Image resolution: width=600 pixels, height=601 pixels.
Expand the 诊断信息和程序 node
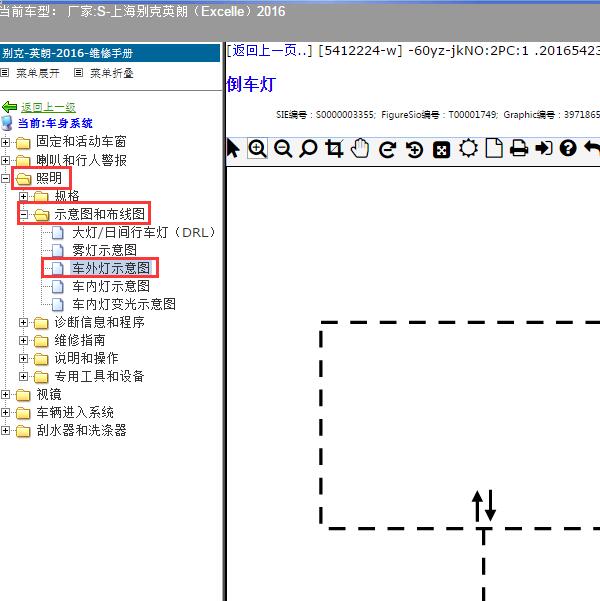(23, 322)
